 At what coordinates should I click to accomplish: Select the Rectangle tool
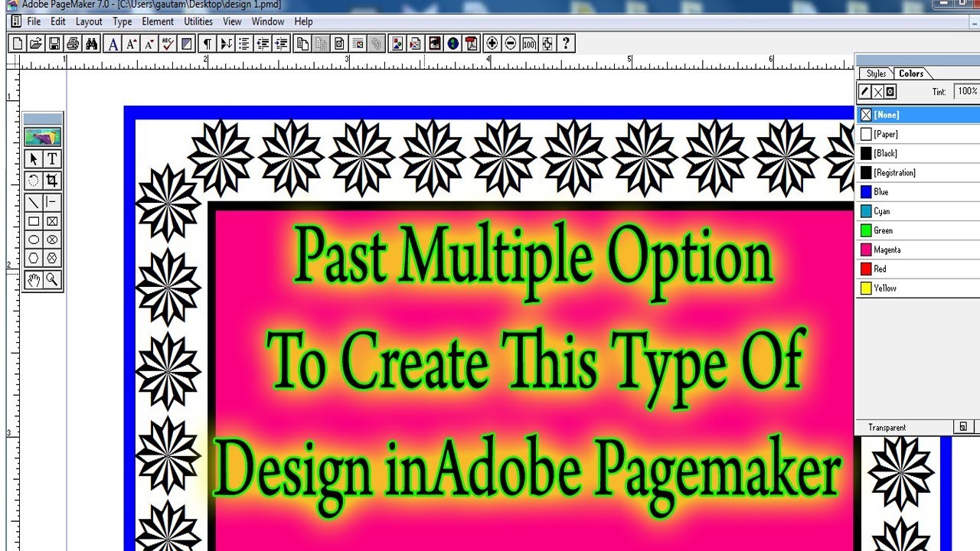click(34, 222)
